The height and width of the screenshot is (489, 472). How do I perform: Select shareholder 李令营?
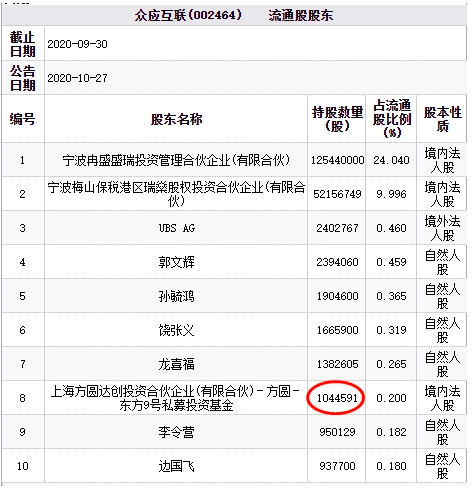[176, 432]
